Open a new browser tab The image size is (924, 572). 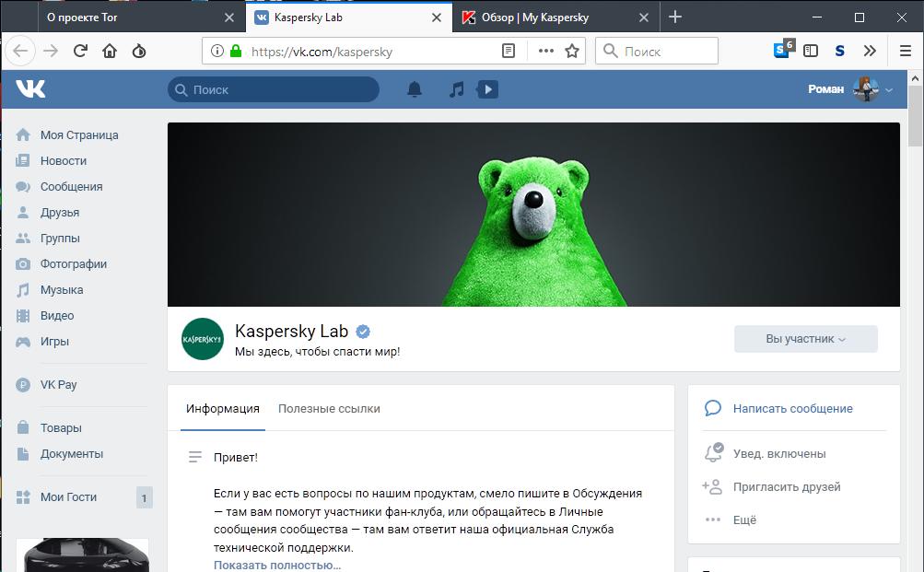[675, 18]
